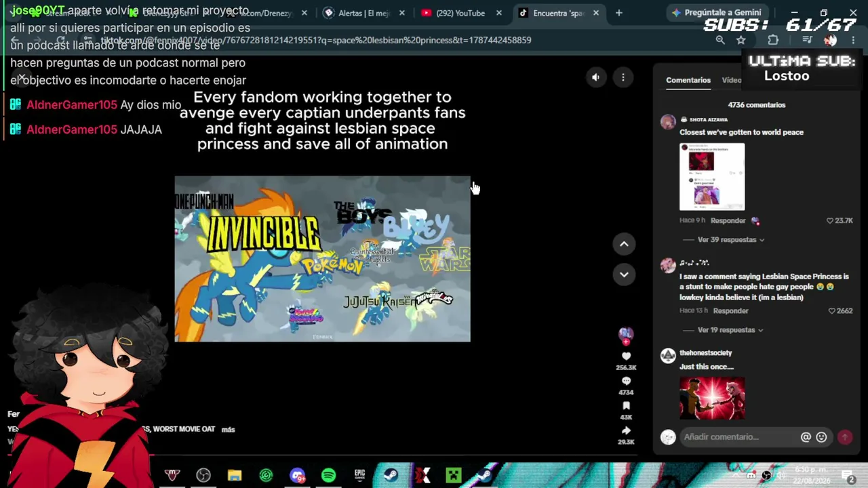Close the YouTube browser tab

coord(499,13)
